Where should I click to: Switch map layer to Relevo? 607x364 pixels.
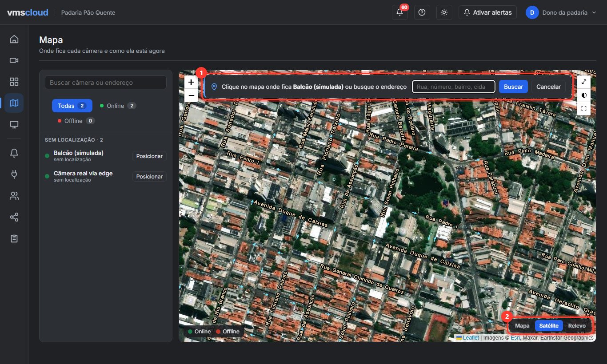coord(577,326)
